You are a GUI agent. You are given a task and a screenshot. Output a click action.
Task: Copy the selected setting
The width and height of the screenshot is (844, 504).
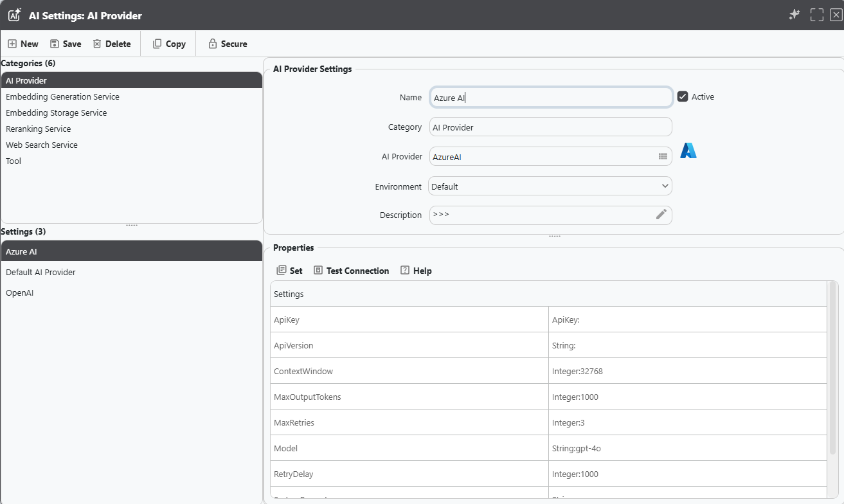coord(169,44)
